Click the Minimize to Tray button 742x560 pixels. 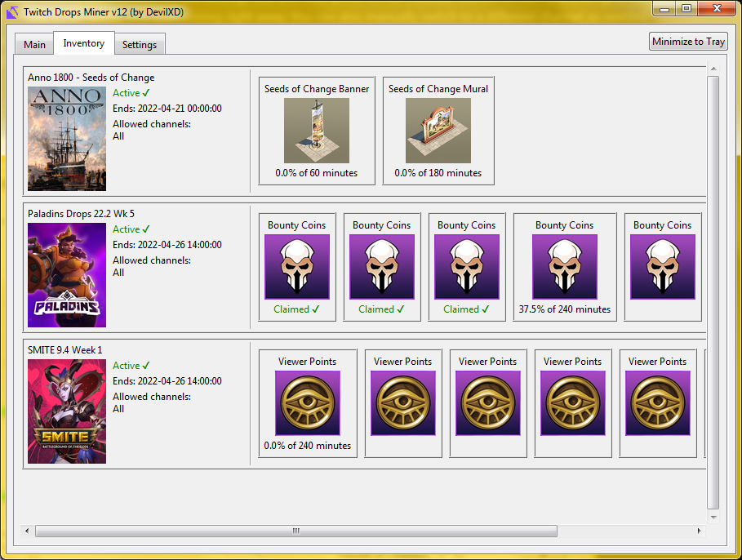pyautogui.click(x=688, y=41)
